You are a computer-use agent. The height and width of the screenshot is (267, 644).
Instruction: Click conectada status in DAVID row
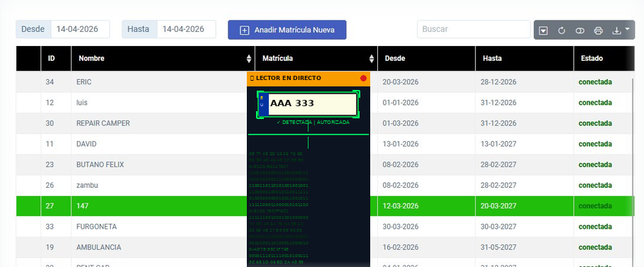(595, 144)
